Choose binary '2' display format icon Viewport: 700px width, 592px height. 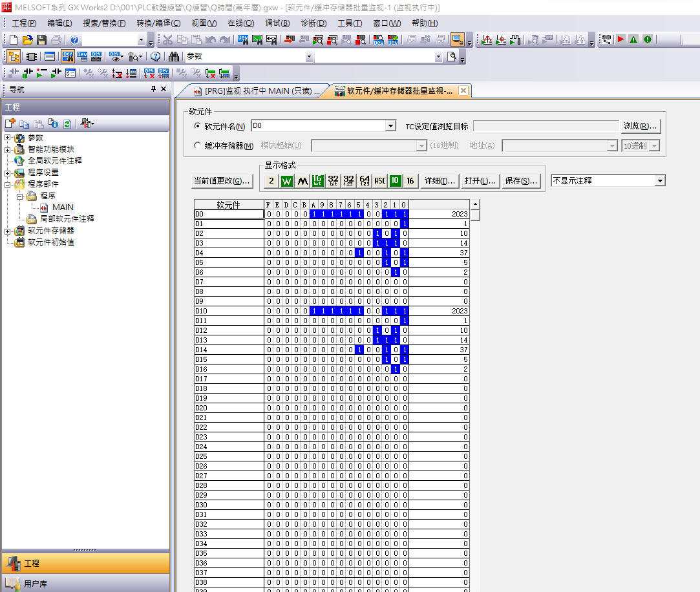click(x=271, y=181)
